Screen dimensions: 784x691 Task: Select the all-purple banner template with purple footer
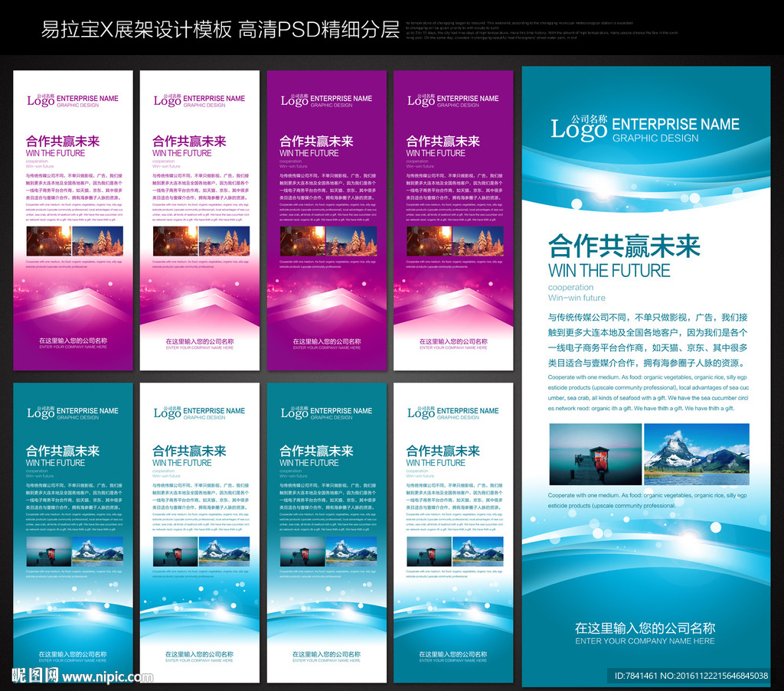click(326, 220)
